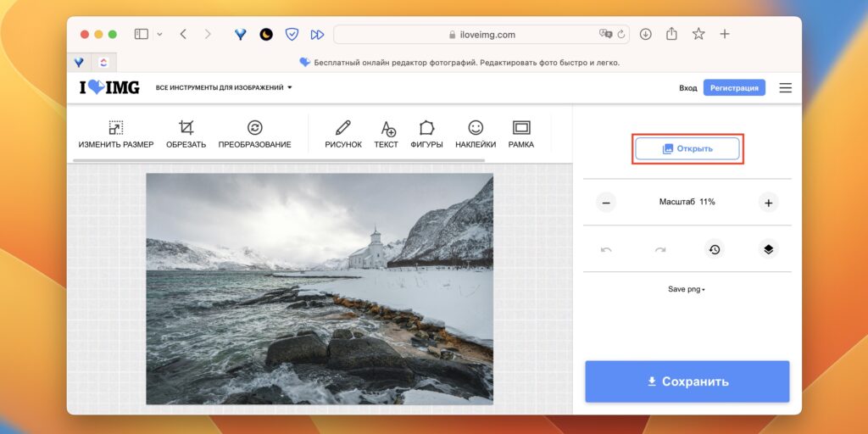Screen dimensions: 868x434
Task: Open the Transform tool (Преобразование)
Action: coord(254,135)
